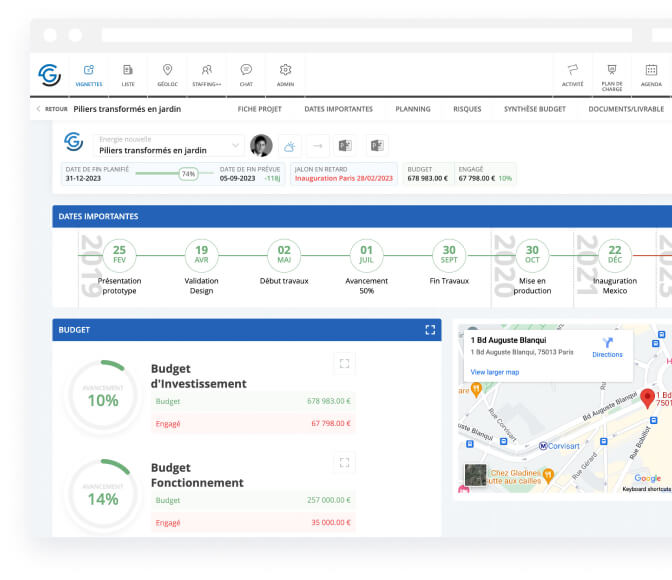Viewport: 672px width, 580px height.
Task: Click the weather status icon
Action: click(x=288, y=146)
